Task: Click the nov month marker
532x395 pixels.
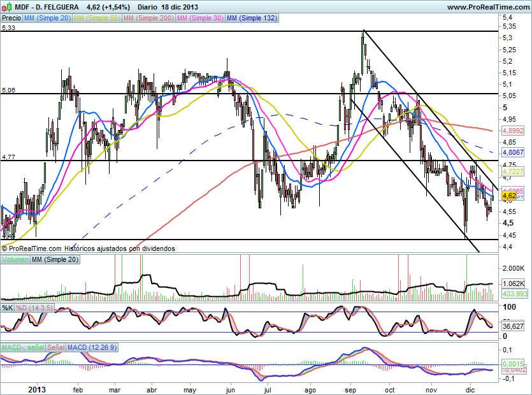Action: click(431, 391)
